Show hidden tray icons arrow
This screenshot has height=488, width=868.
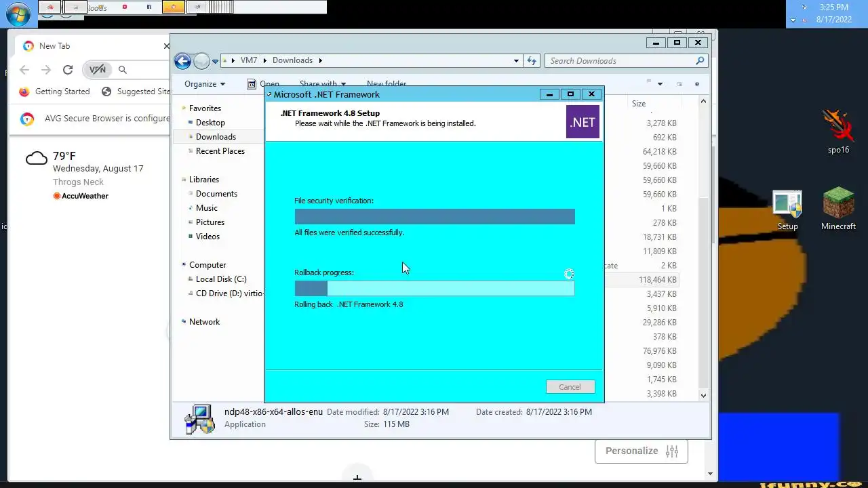click(x=793, y=20)
